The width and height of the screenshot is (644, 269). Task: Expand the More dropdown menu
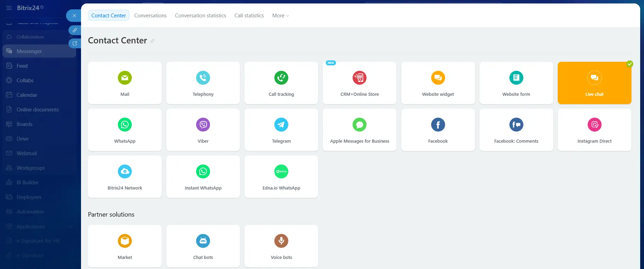coord(281,16)
